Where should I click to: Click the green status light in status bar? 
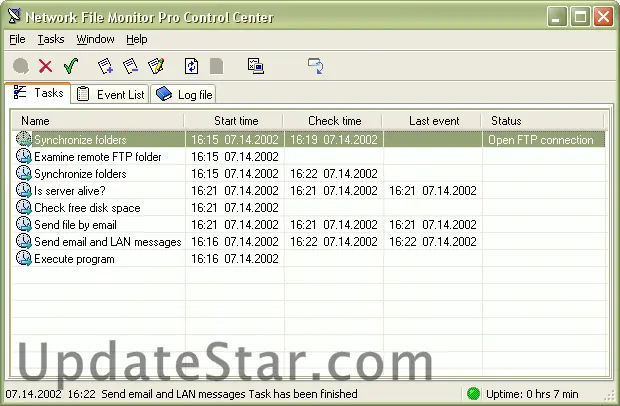[x=473, y=394]
